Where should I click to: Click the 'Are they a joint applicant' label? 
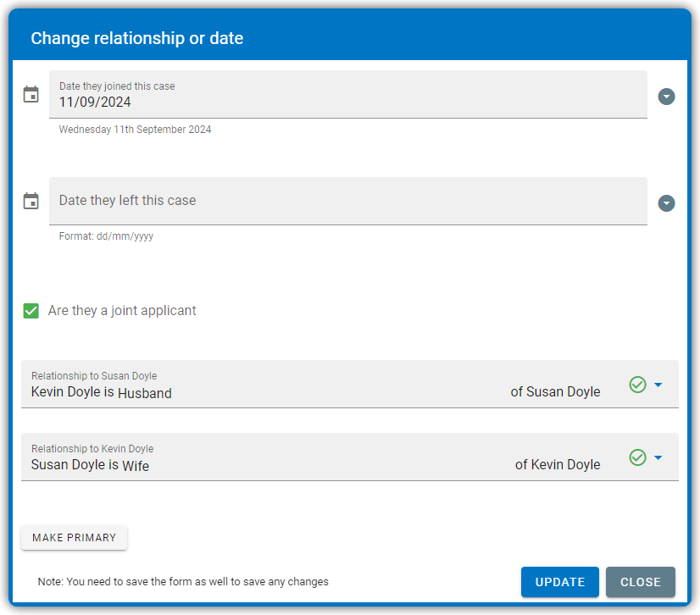tap(122, 310)
